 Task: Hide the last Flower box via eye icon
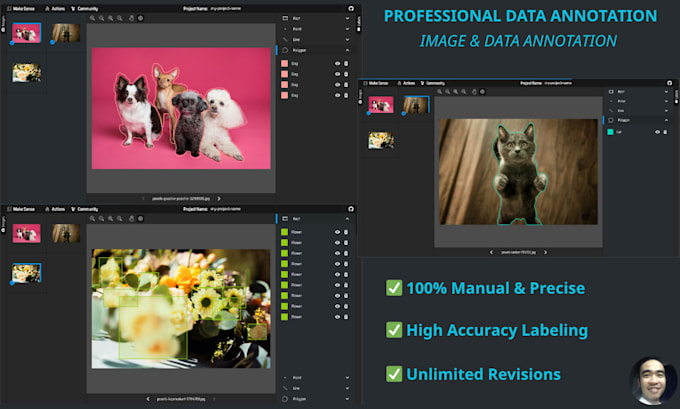coord(337,317)
